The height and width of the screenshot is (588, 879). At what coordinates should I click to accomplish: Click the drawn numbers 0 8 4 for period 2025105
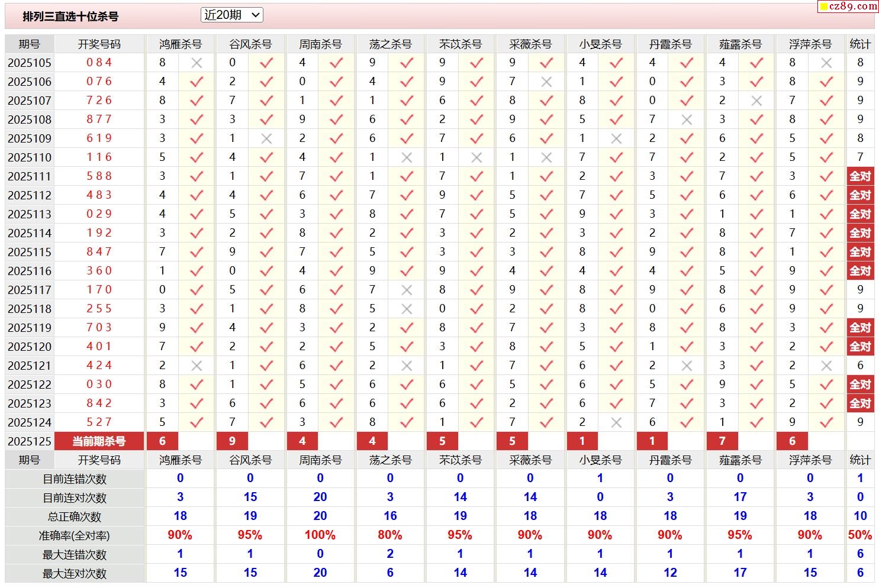tap(99, 63)
